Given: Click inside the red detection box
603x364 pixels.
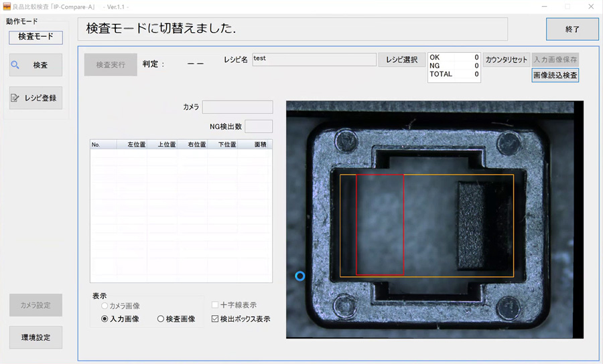Looking at the screenshot, I should [380, 224].
